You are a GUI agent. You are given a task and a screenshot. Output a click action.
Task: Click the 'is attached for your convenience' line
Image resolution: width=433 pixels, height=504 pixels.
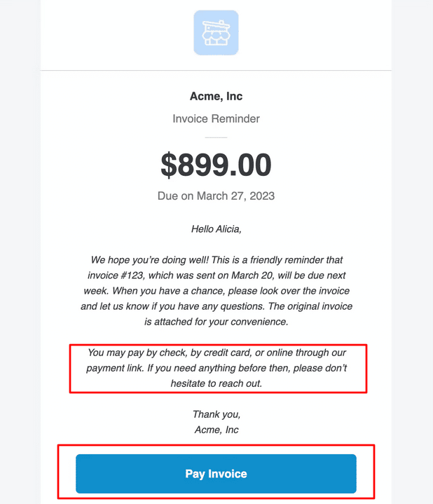pyautogui.click(x=216, y=322)
